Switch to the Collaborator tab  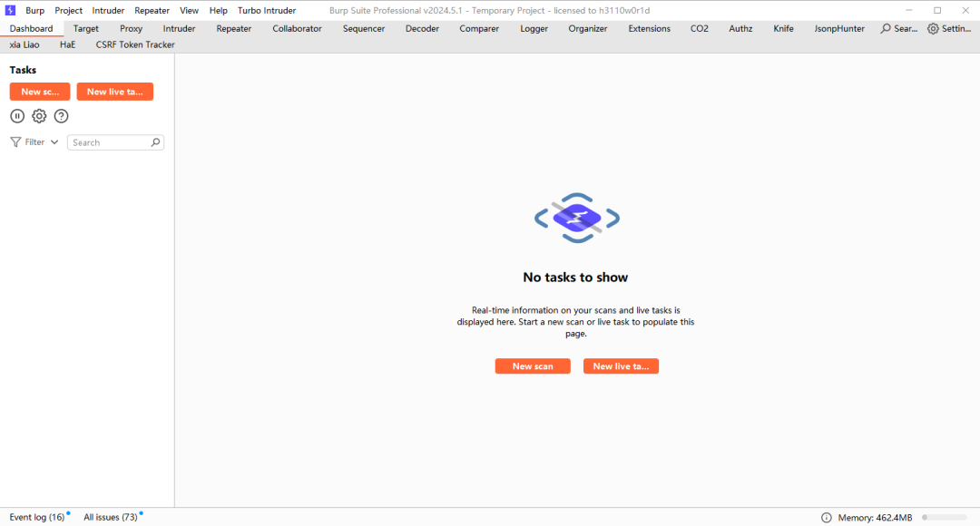(x=297, y=29)
